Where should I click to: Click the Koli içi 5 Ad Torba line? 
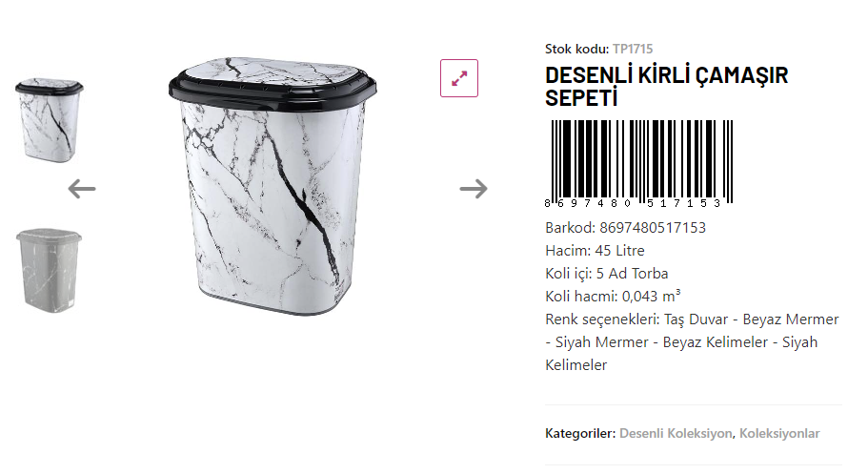607,274
